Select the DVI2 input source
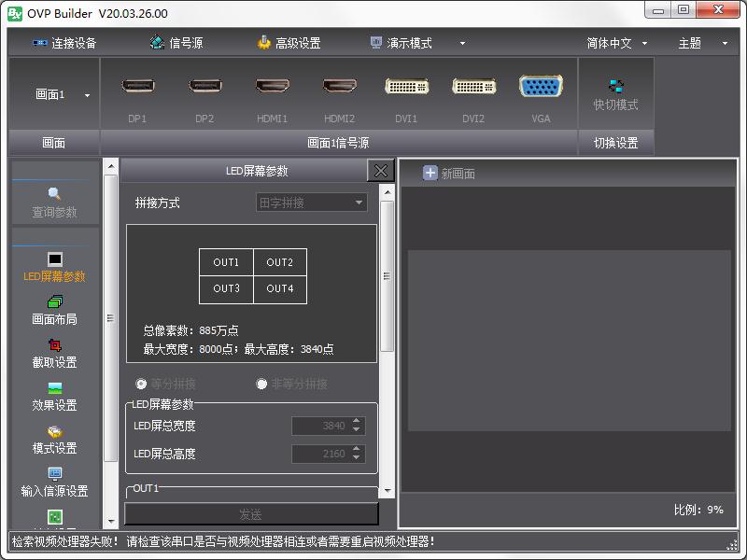 473,93
